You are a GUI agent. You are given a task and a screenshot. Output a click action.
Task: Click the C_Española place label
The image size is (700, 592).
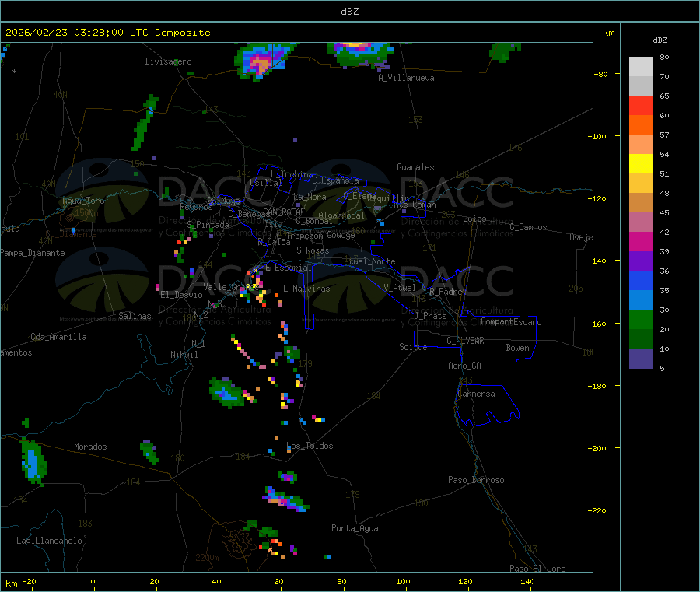click(335, 180)
